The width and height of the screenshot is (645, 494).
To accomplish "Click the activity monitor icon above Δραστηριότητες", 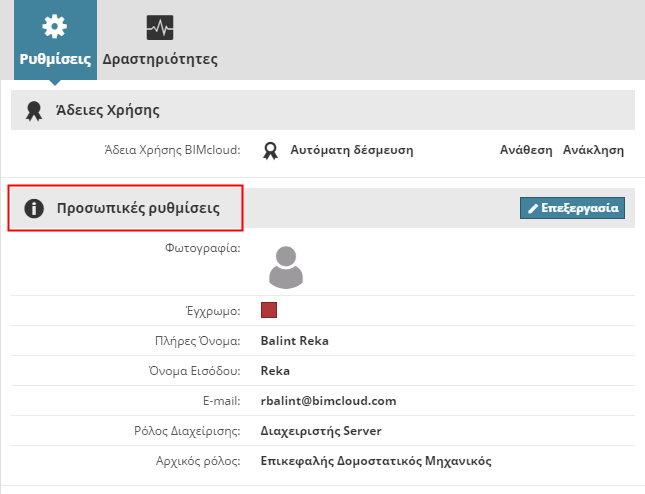I will pyautogui.click(x=159, y=26).
